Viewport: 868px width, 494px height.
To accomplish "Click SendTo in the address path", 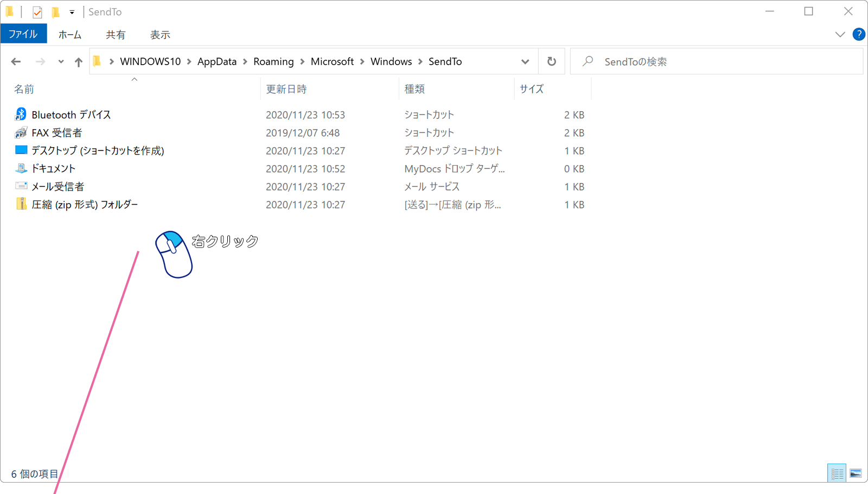I will (445, 61).
